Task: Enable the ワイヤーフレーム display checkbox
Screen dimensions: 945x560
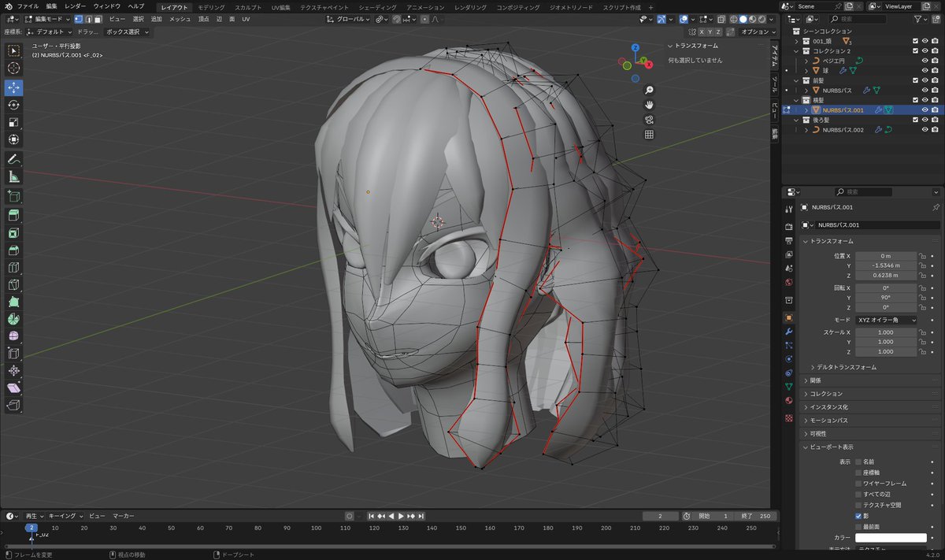Action: (858, 483)
